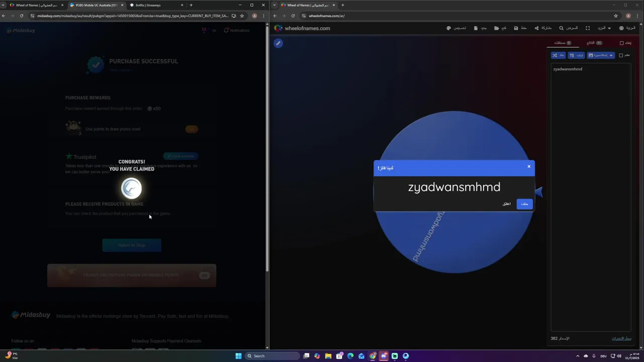Switch to the Entries tab in side panel
This screenshot has height=362, width=644.
click(562, 43)
